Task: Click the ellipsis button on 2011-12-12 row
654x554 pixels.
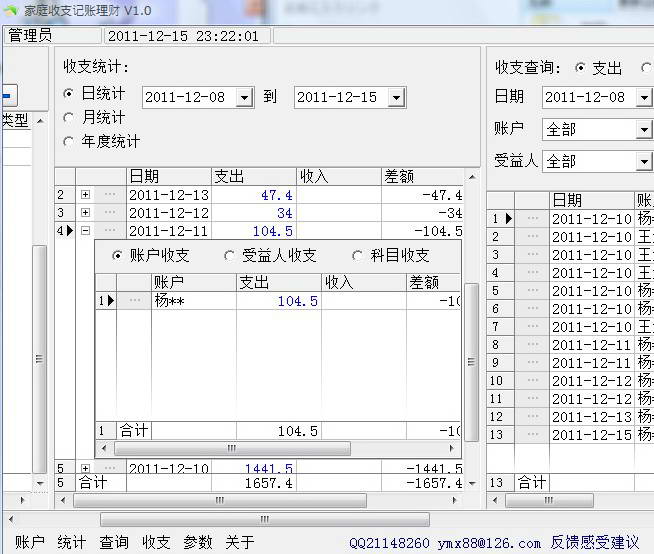Action: coord(110,212)
